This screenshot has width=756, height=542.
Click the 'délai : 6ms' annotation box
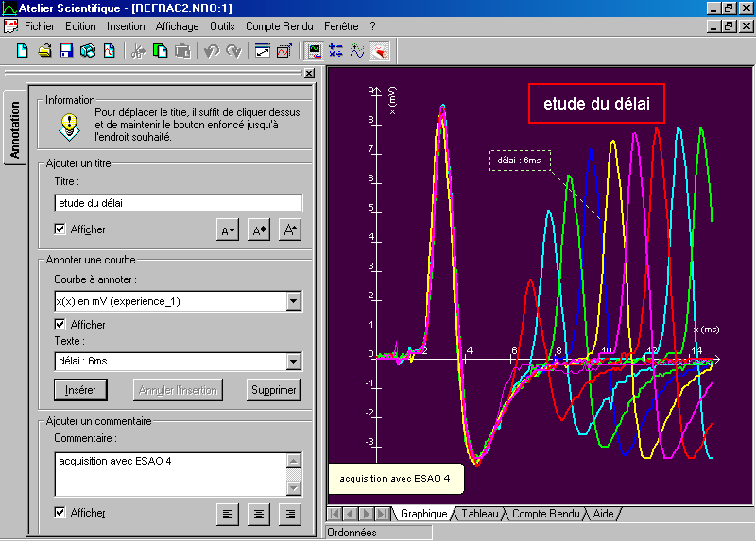click(519, 161)
